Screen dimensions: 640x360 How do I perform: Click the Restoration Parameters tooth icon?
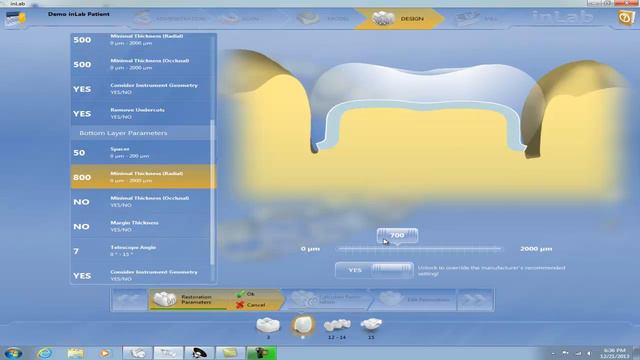click(x=164, y=300)
